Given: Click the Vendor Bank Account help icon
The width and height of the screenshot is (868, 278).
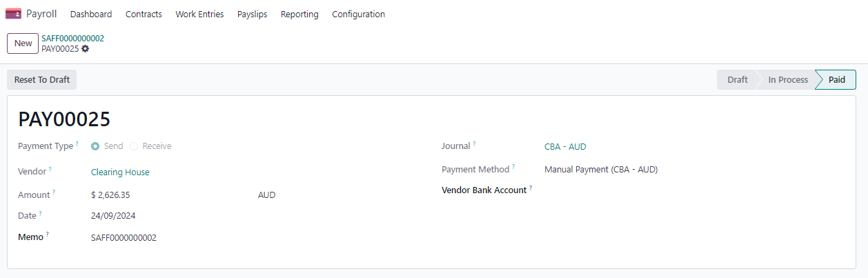Looking at the screenshot, I should pyautogui.click(x=531, y=188).
